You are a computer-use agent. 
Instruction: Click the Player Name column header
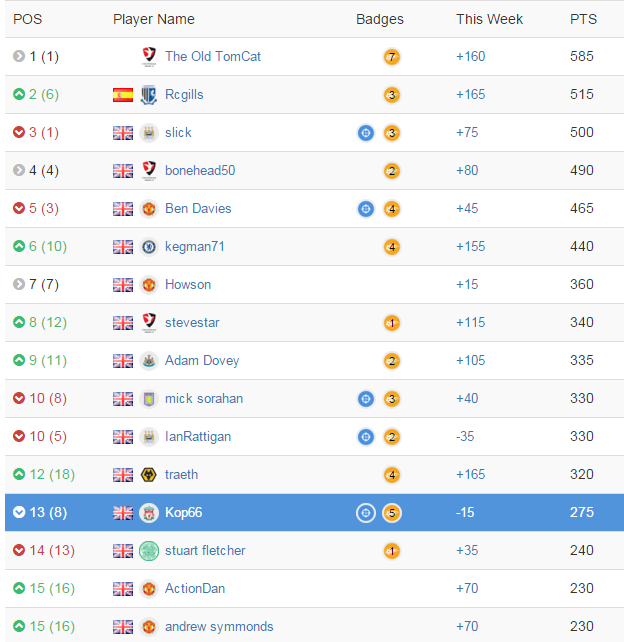(x=154, y=19)
